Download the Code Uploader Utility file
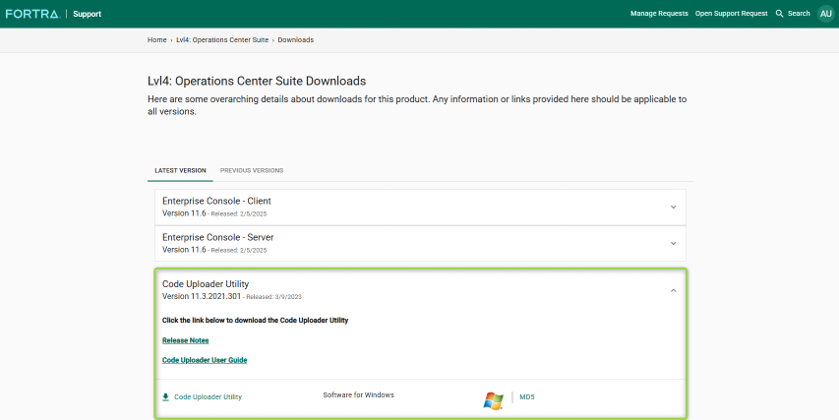This screenshot has width=839, height=420. click(208, 397)
